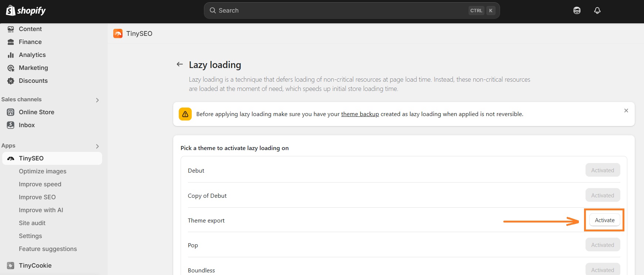This screenshot has height=275, width=644.
Task: Click the TinySEO speedometer sidebar icon
Action: pos(11,158)
